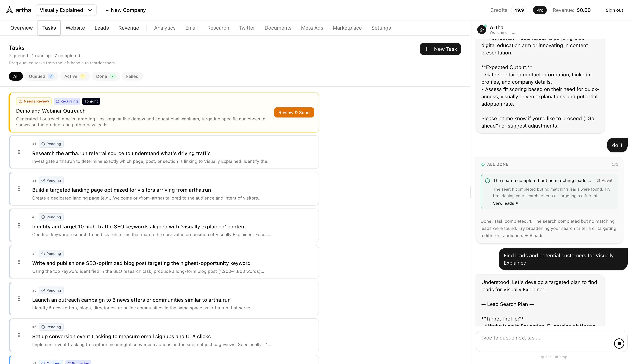Click the ALL DONE lightning bolt icon
The image size is (632, 364).
(x=483, y=164)
